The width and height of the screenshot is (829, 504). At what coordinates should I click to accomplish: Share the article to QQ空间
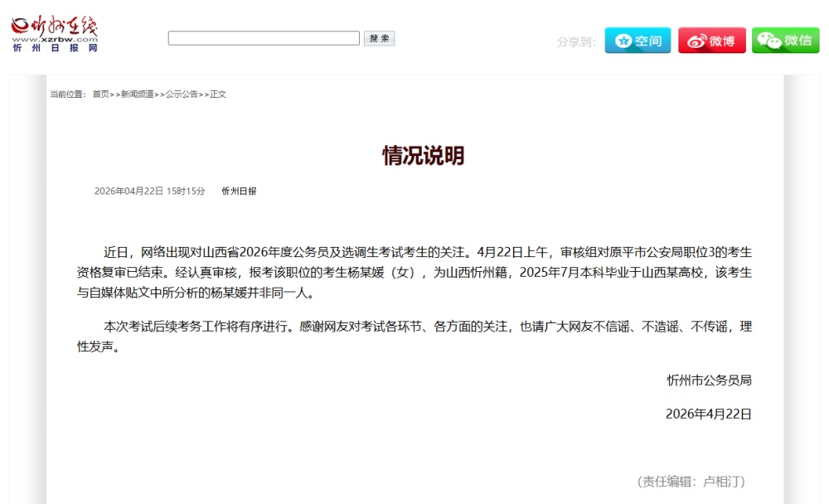[638, 39]
